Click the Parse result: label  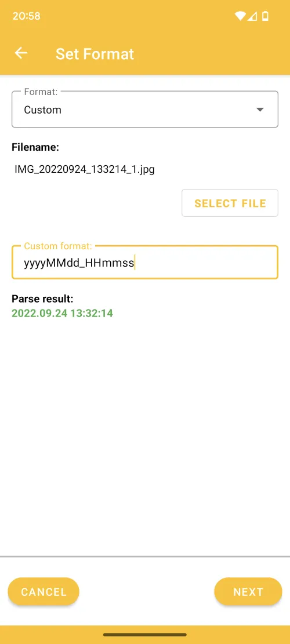point(42,299)
